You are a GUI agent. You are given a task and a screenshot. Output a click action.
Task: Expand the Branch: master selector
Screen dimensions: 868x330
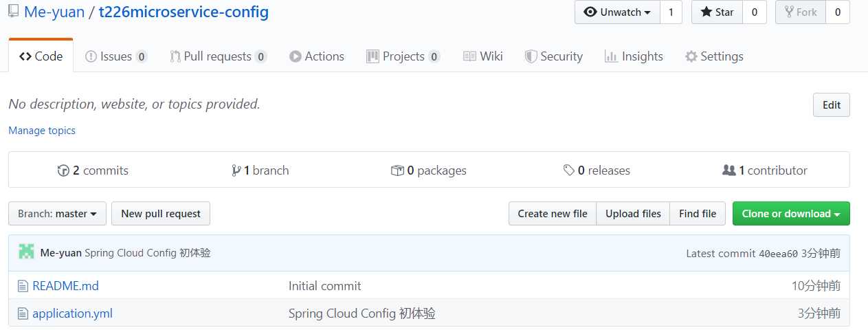coord(57,214)
